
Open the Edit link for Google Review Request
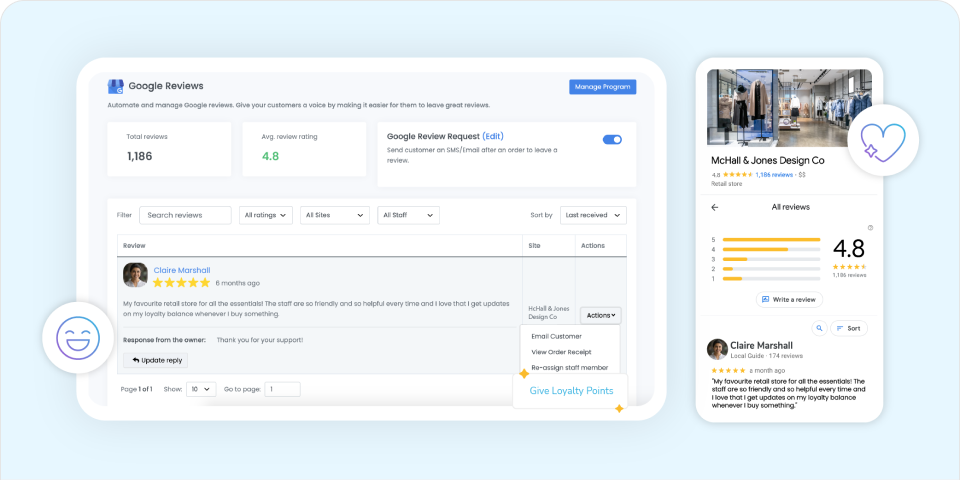[493, 136]
